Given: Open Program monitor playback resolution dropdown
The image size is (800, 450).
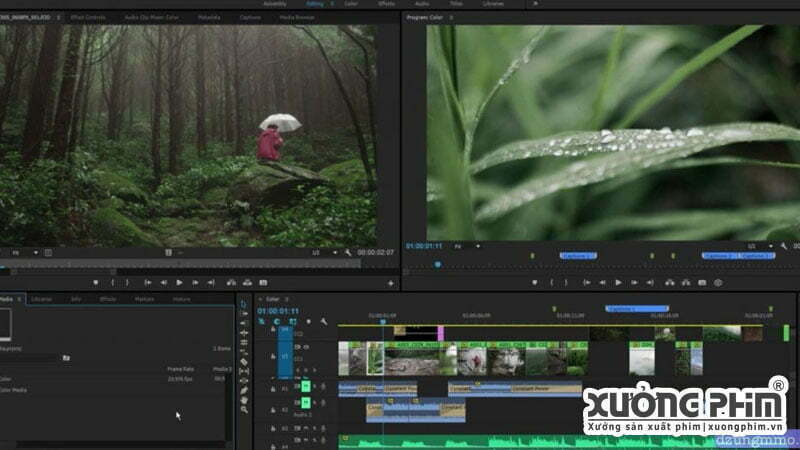Looking at the screenshot, I should [760, 246].
